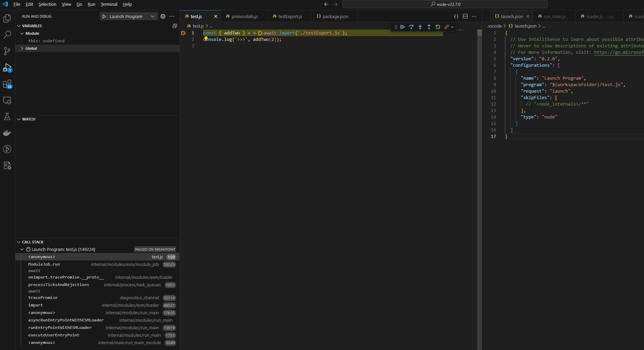Image resolution: width=644 pixels, height=350 pixels.
Task: Go back using the navigation arrow
Action: click(x=326, y=4)
